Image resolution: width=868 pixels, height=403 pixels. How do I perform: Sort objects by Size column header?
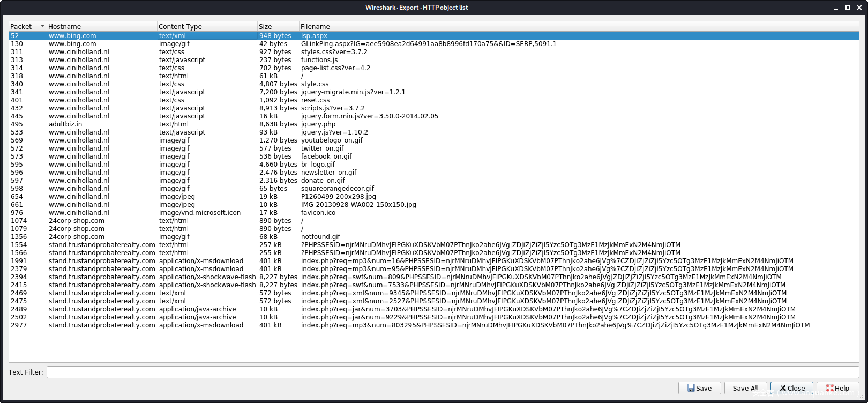pos(277,26)
